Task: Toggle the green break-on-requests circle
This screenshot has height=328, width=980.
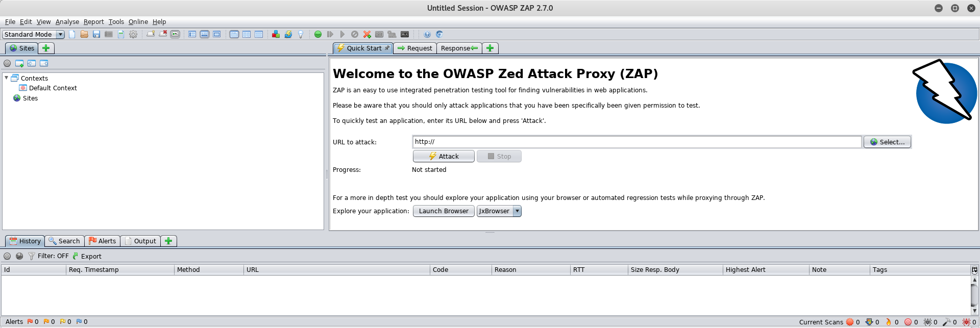Action: click(x=318, y=34)
